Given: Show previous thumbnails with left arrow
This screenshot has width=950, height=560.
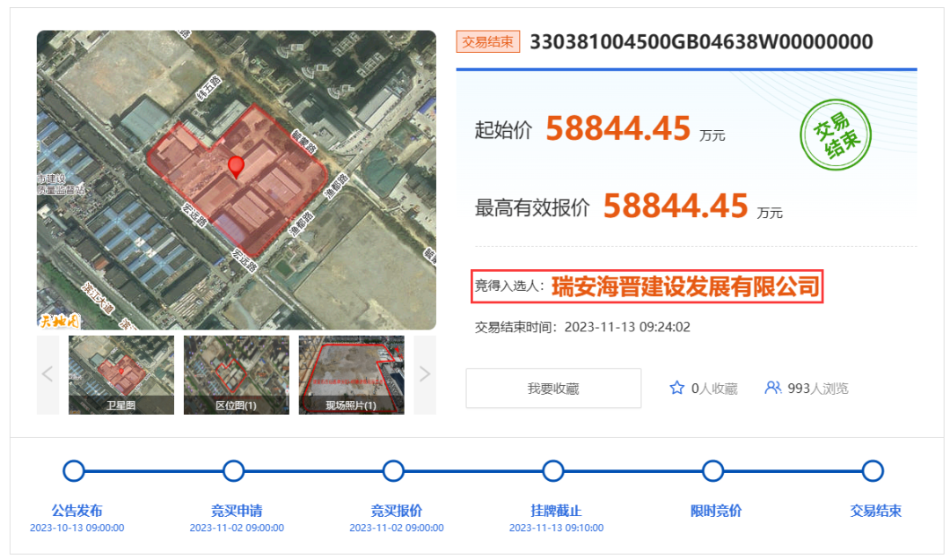Looking at the screenshot, I should coord(48,375).
